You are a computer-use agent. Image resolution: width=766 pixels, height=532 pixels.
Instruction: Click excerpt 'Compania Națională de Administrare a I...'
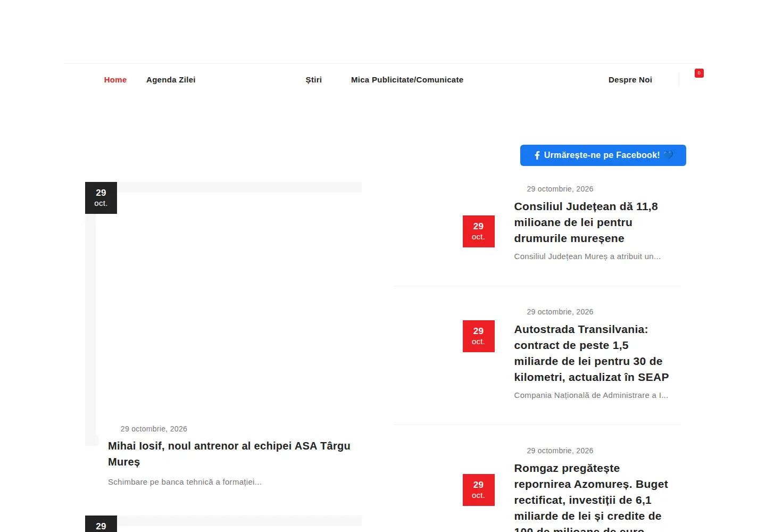[x=591, y=395]
